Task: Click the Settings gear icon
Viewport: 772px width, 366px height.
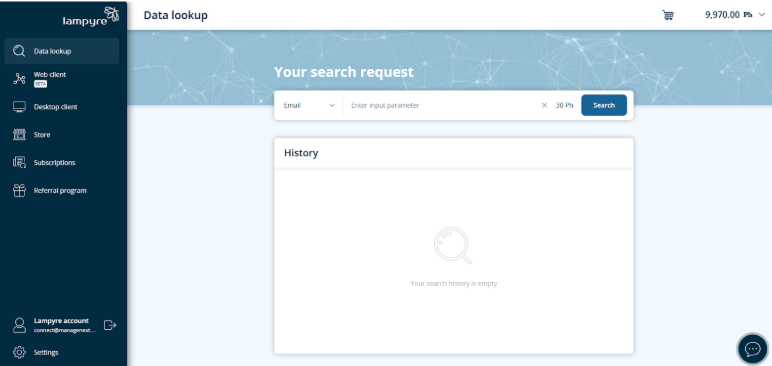Action: pyautogui.click(x=19, y=353)
